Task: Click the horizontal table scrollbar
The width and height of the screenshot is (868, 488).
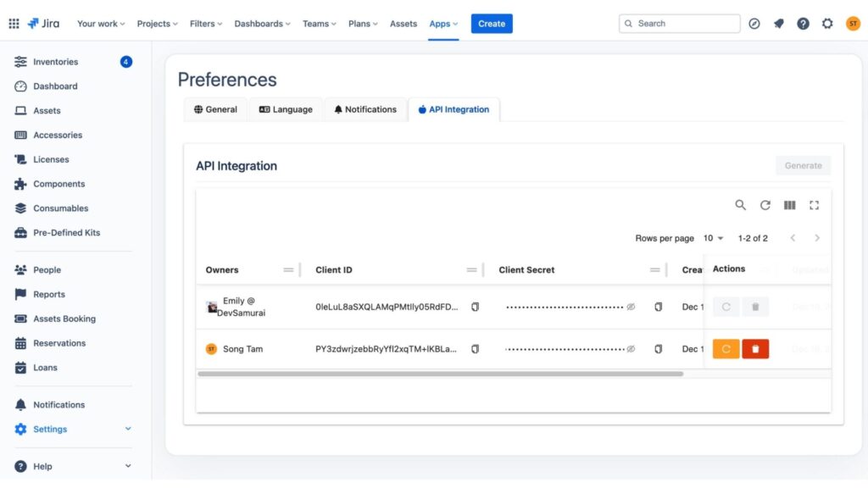Action: (440, 374)
